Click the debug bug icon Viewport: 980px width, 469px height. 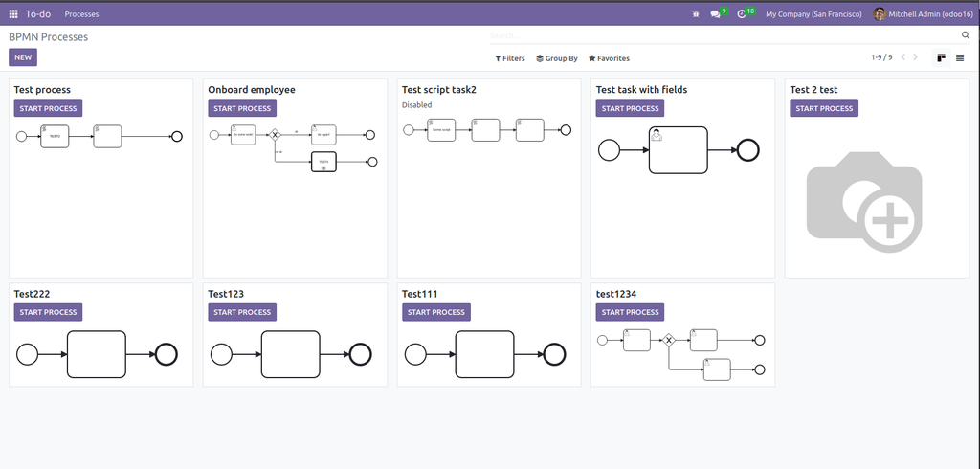pos(696,13)
